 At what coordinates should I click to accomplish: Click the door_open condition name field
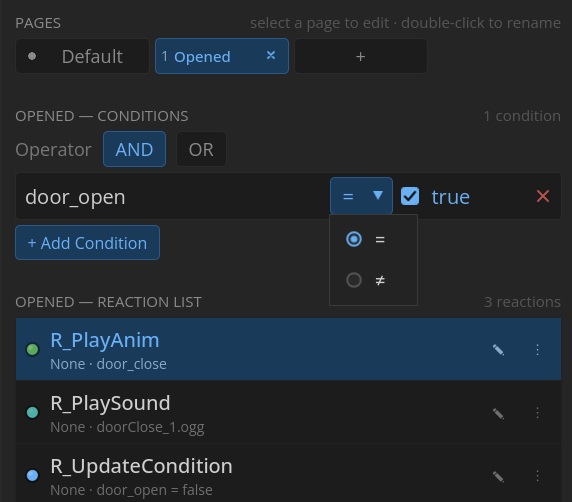coord(171,197)
